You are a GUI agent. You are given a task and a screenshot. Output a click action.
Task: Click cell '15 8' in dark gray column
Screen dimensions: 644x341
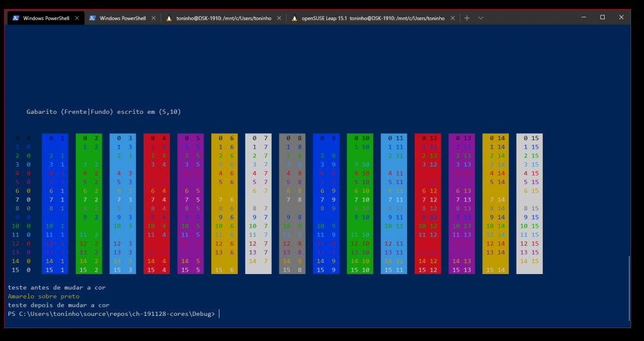point(292,270)
